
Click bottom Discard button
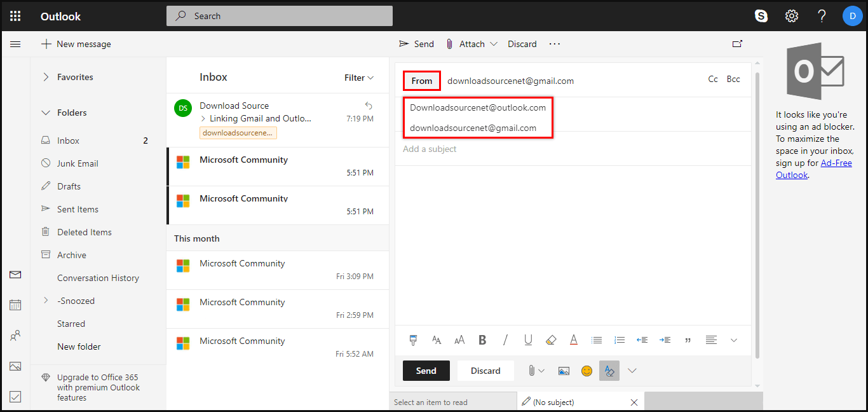coord(485,371)
